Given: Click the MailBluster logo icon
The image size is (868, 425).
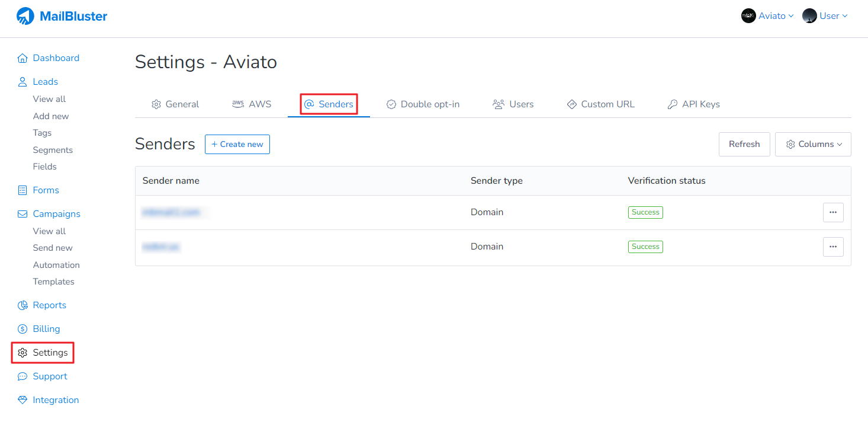Looking at the screenshot, I should [25, 17].
